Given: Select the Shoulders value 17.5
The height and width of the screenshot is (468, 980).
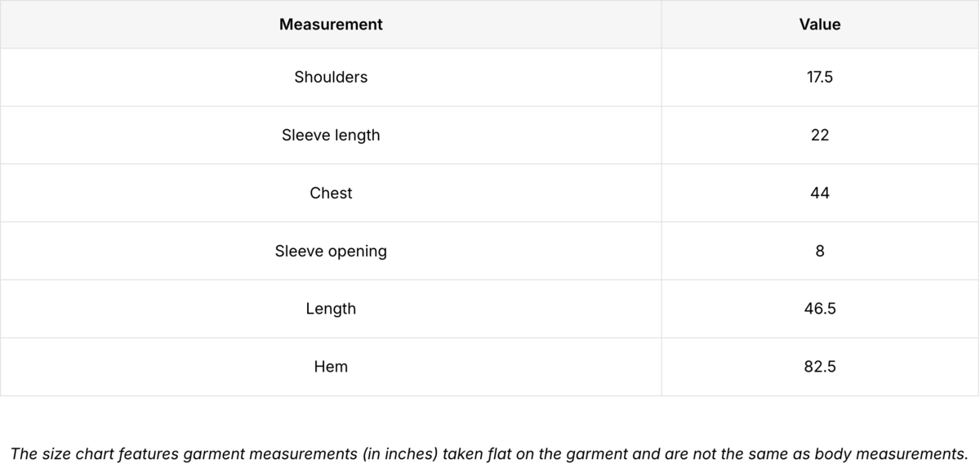Looking at the screenshot, I should [820, 77].
